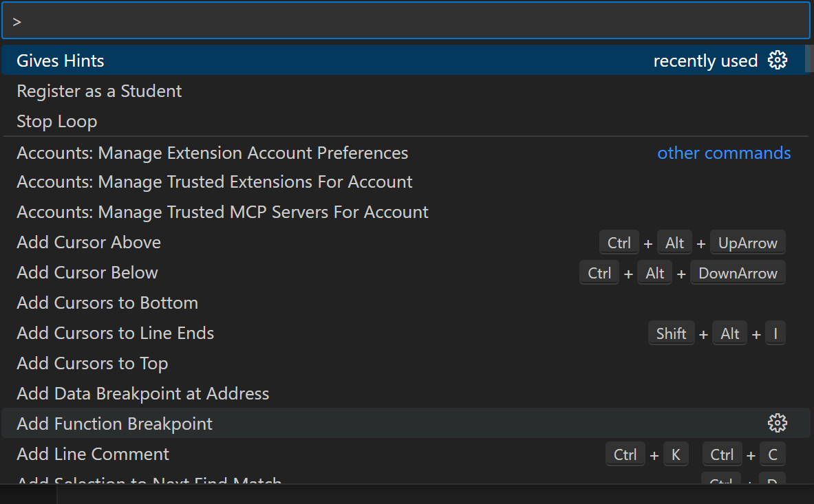This screenshot has width=814, height=504.
Task: Open Manage Extension Account Preferences
Action: (212, 153)
